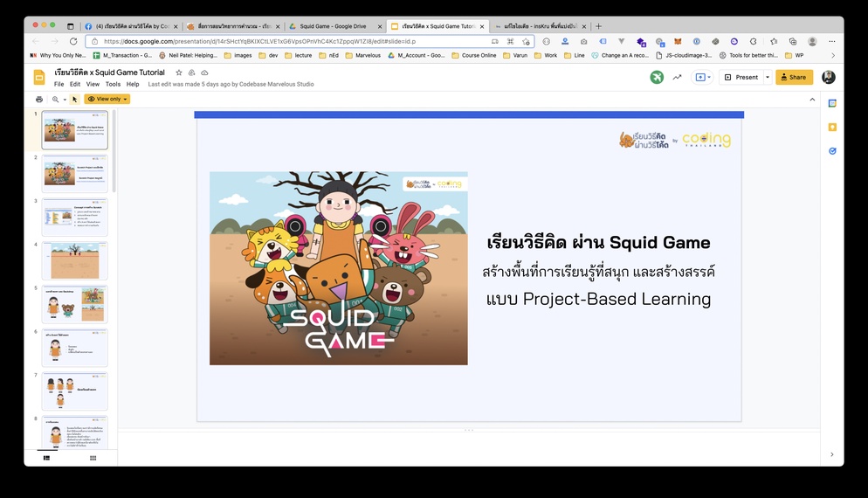868x498 pixels.
Task: Select slide 6 thumbnail
Action: click(75, 348)
